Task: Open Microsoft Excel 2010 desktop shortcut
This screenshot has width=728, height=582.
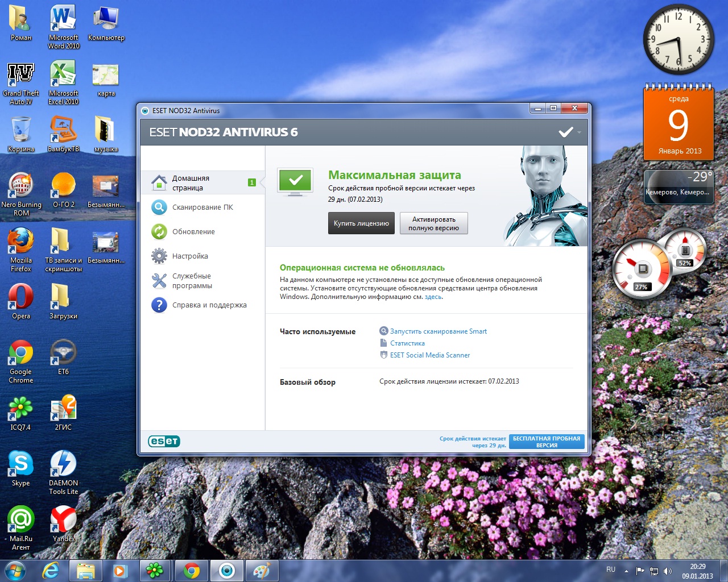Action: [x=63, y=84]
